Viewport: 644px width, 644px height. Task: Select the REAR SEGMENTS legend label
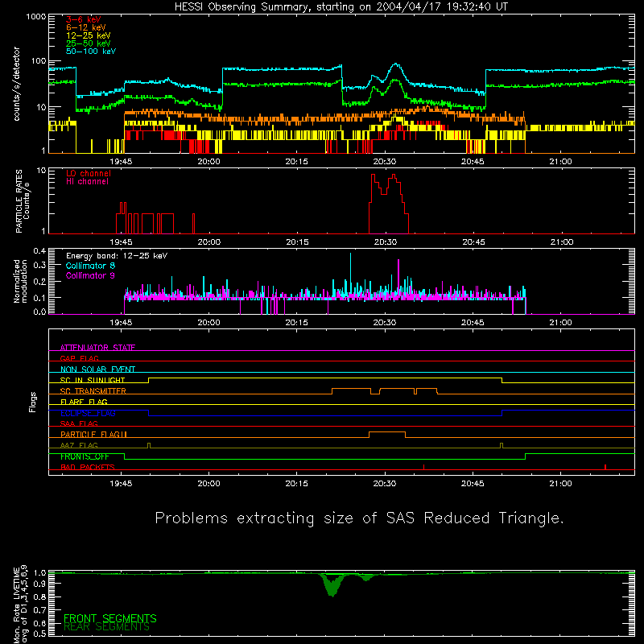click(106, 627)
